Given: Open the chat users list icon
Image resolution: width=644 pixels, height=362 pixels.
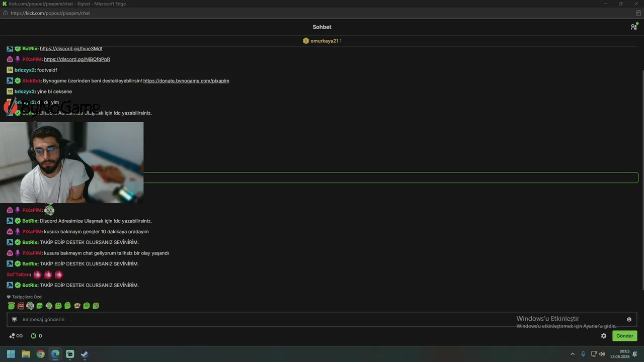Looking at the screenshot, I should click(x=634, y=27).
